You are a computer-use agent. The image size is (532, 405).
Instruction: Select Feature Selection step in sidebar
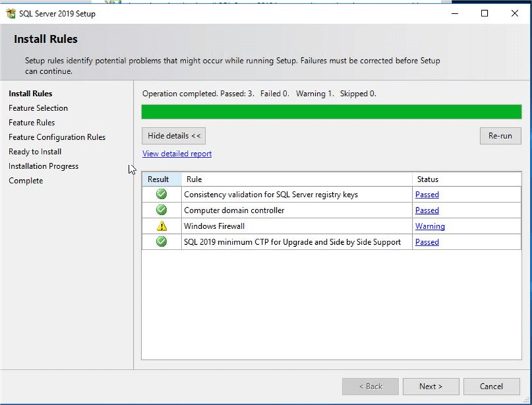click(38, 108)
